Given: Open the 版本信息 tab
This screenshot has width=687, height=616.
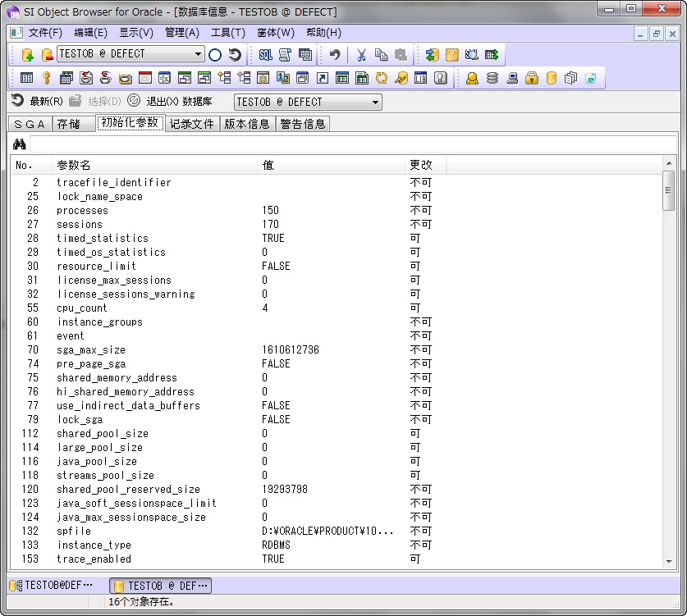Looking at the screenshot, I should (247, 124).
